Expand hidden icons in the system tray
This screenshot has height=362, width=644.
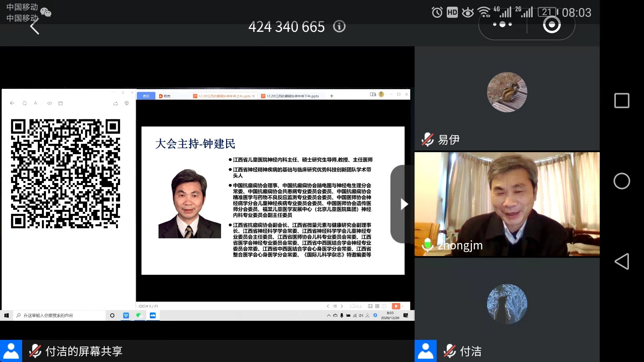pos(329,315)
